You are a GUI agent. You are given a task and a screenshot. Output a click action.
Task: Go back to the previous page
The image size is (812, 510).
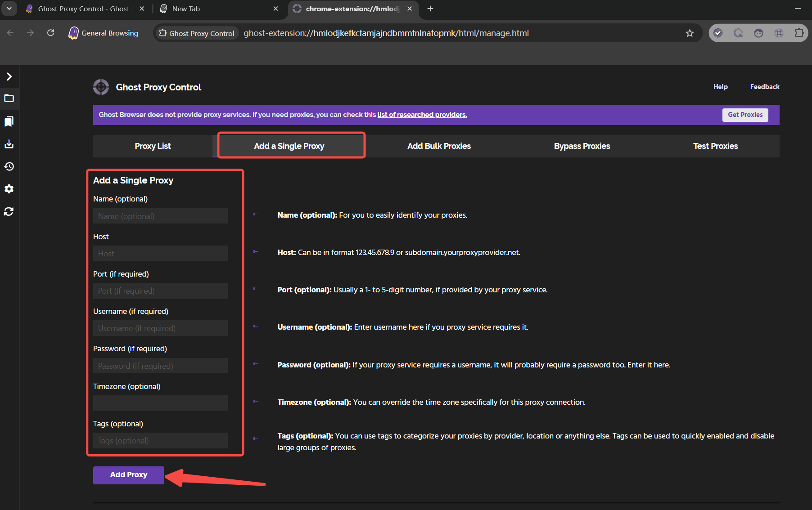coord(10,33)
